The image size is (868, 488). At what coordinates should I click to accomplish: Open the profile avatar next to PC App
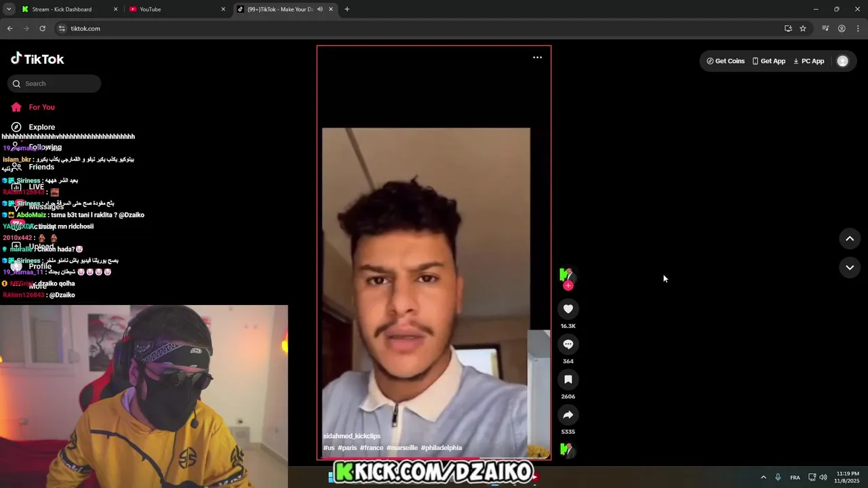click(843, 61)
